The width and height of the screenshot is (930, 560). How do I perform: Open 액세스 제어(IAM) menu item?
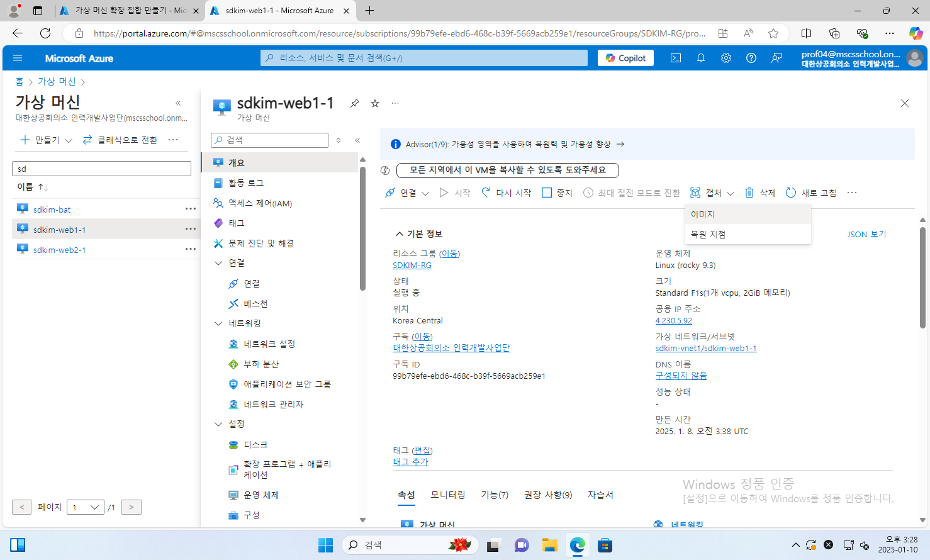click(260, 203)
